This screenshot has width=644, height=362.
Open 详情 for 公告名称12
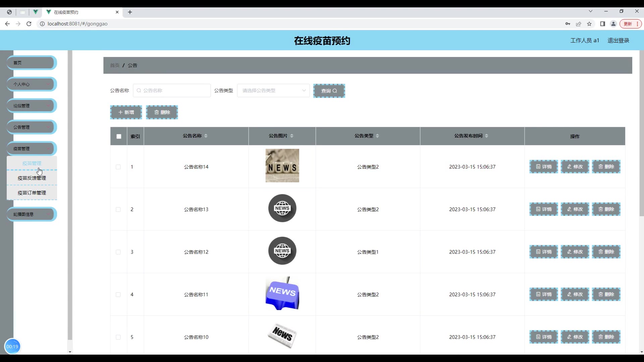tap(544, 252)
